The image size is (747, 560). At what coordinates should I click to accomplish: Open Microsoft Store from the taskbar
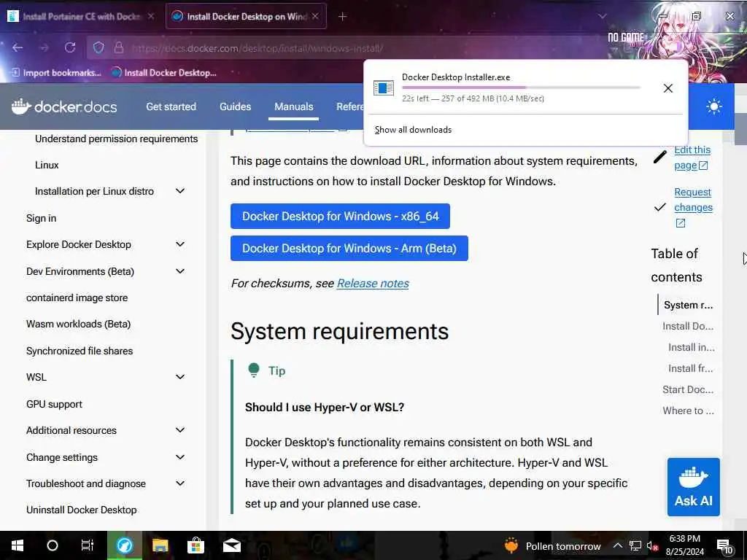pyautogui.click(x=196, y=545)
